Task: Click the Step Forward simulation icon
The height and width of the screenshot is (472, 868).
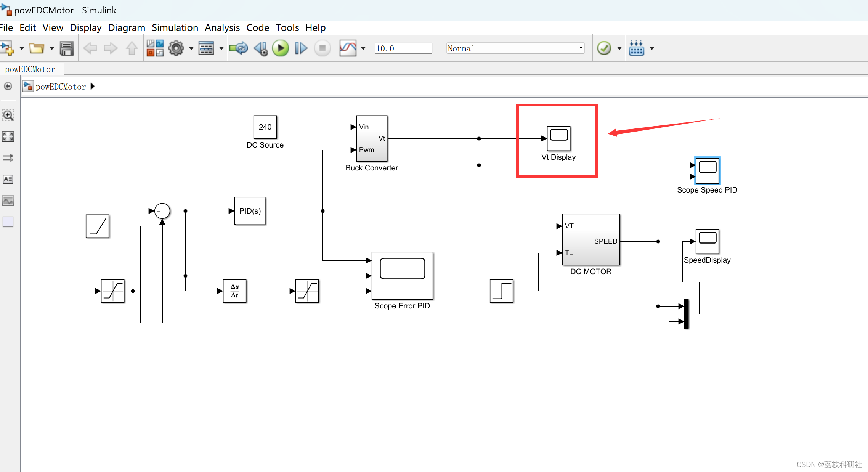Action: [301, 48]
